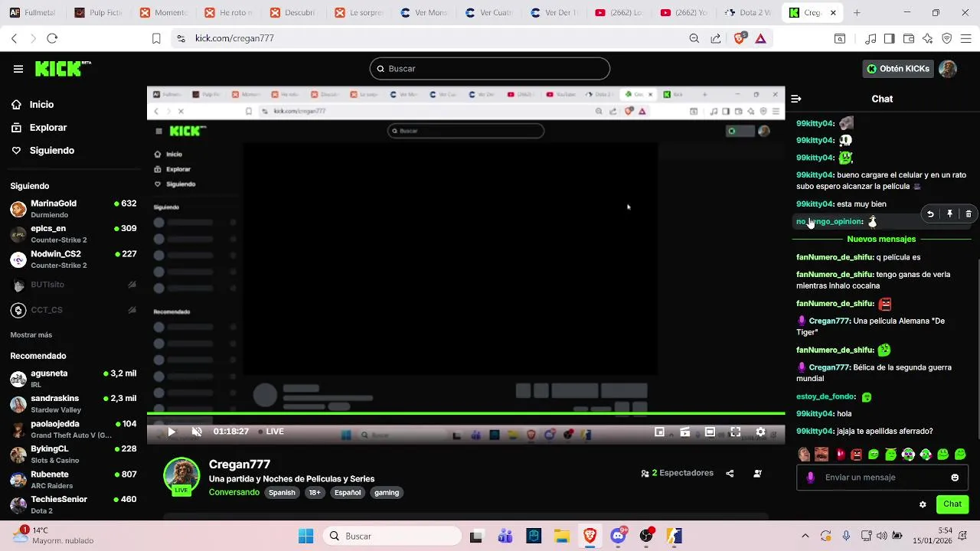Send message with Chat button
The width and height of the screenshot is (980, 551).
click(952, 504)
